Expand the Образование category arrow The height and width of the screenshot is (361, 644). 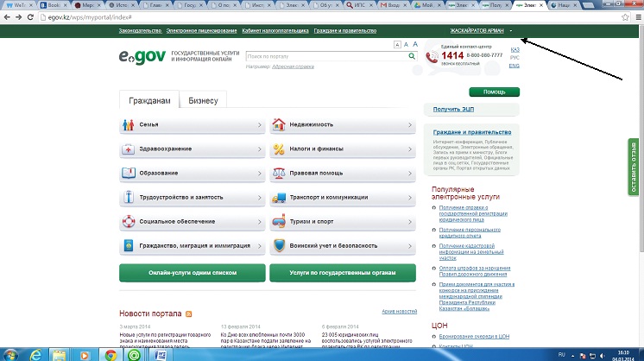(260, 174)
